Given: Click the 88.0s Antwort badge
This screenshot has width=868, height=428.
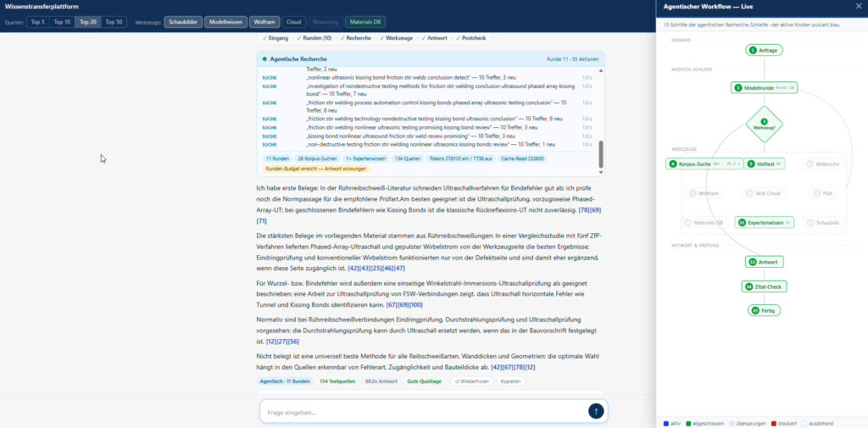Looking at the screenshot, I should click(381, 381).
